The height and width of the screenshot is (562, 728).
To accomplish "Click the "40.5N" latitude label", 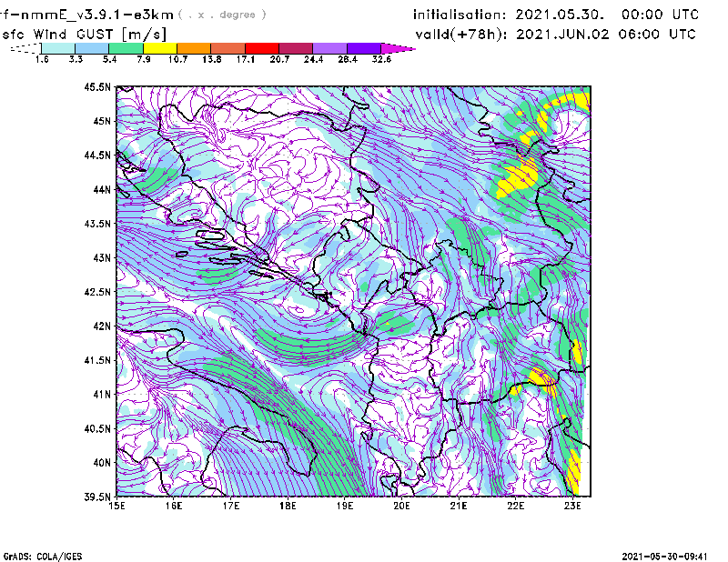I will pos(97,428).
